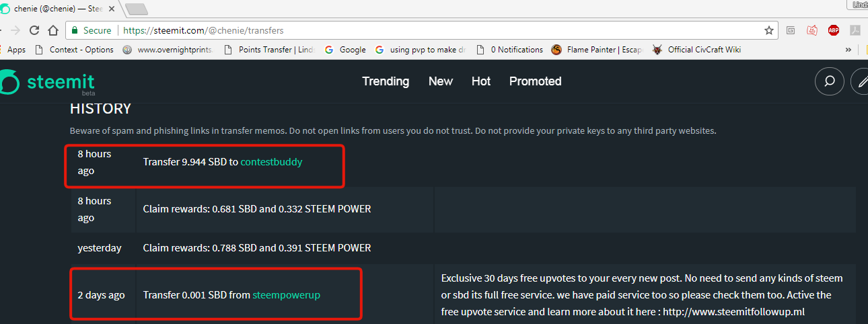Click the spam and phishing warning text
Viewport: 868px width, 324px height.
(x=393, y=130)
